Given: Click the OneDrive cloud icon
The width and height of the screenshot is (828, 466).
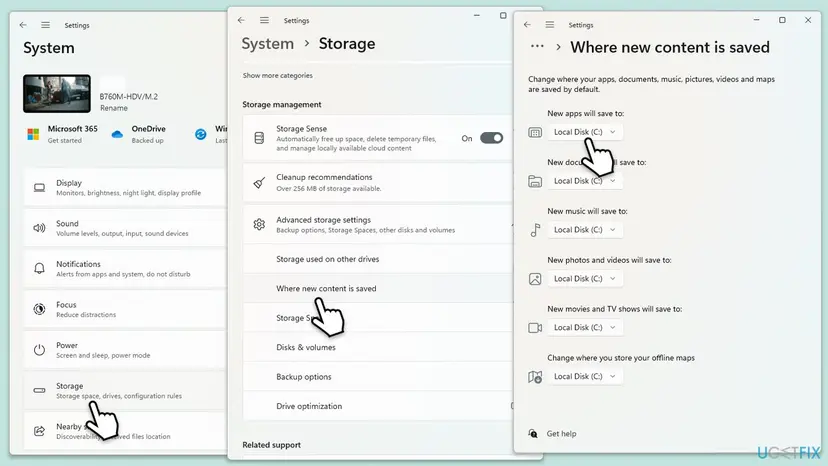Looking at the screenshot, I should click(x=117, y=135).
